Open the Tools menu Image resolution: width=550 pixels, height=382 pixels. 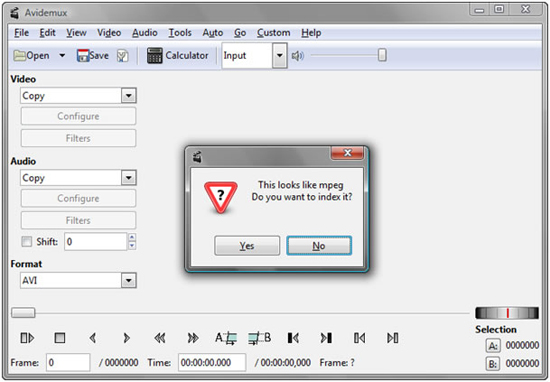pyautogui.click(x=180, y=33)
